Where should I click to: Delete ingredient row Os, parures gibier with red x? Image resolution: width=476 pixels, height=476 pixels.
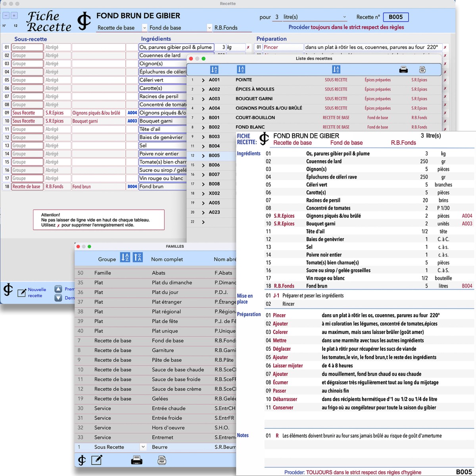[x=248, y=47]
